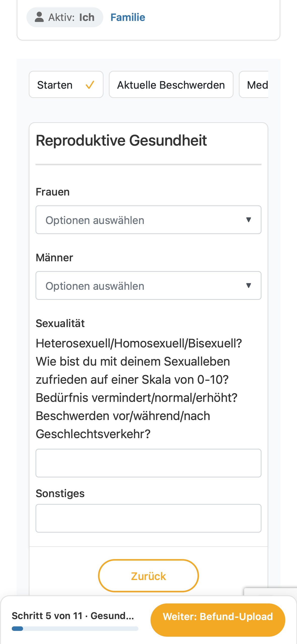Focus the Sonstiges text field
Screen dimensions: 297x644
[x=148, y=518]
